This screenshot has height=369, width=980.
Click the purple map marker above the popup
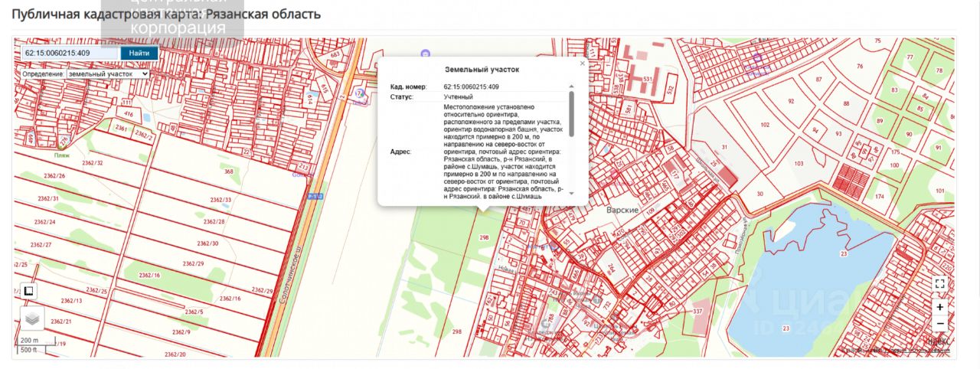[426, 53]
